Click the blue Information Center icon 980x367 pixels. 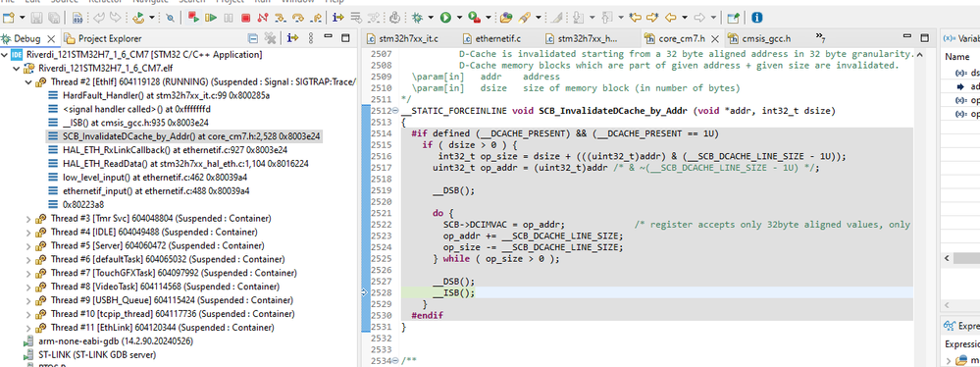click(756, 18)
